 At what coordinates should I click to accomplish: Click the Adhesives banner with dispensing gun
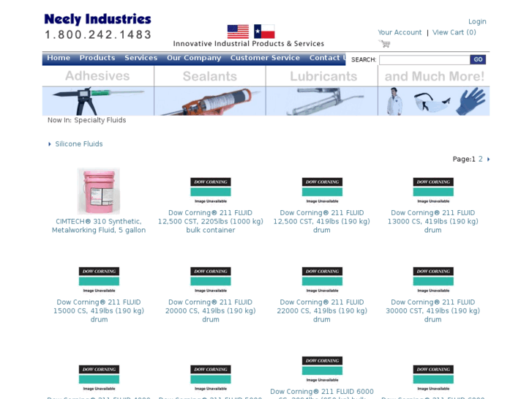[98, 91]
